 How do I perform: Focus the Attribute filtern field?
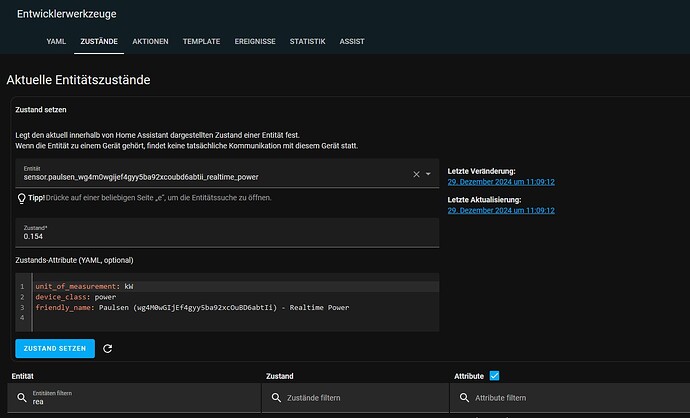(570, 398)
